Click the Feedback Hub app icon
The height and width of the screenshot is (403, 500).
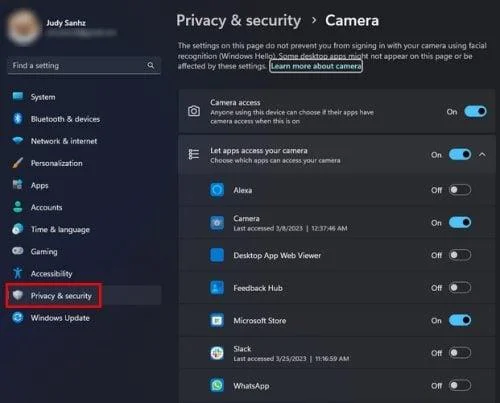pyautogui.click(x=217, y=288)
